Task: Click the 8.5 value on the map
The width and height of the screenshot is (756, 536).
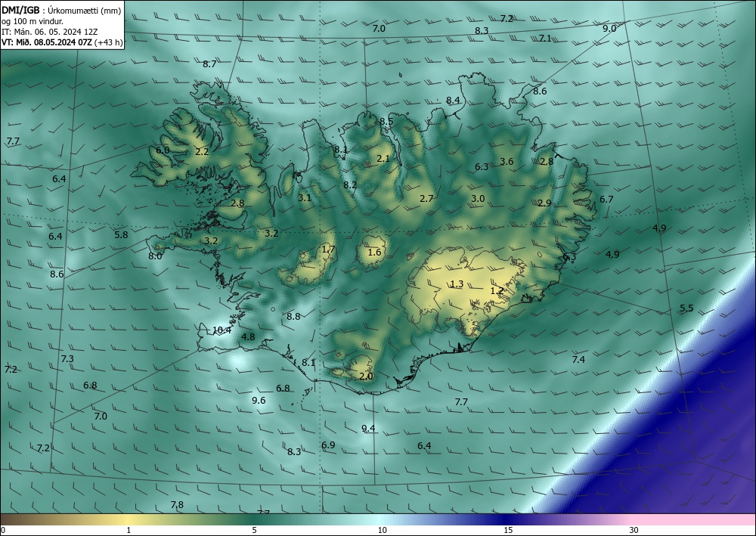Action: [386, 122]
